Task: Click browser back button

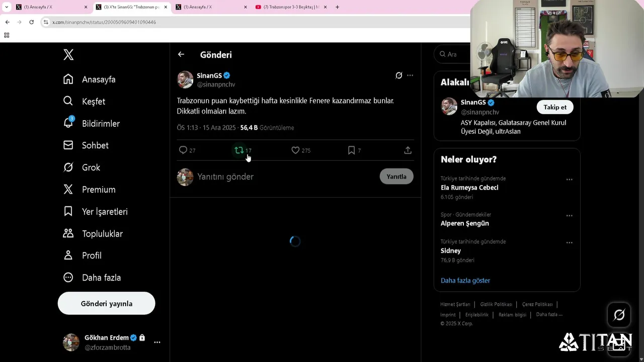Action: (7, 22)
